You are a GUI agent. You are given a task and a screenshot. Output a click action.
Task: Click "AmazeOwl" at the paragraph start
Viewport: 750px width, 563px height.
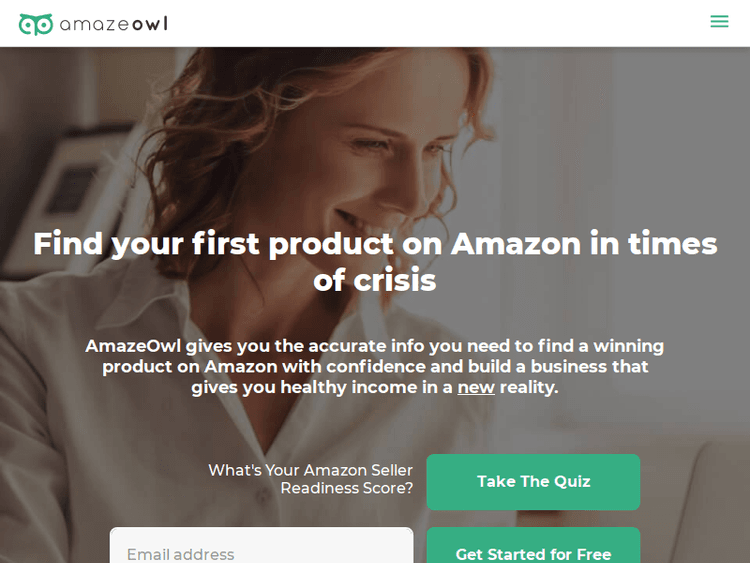132,346
